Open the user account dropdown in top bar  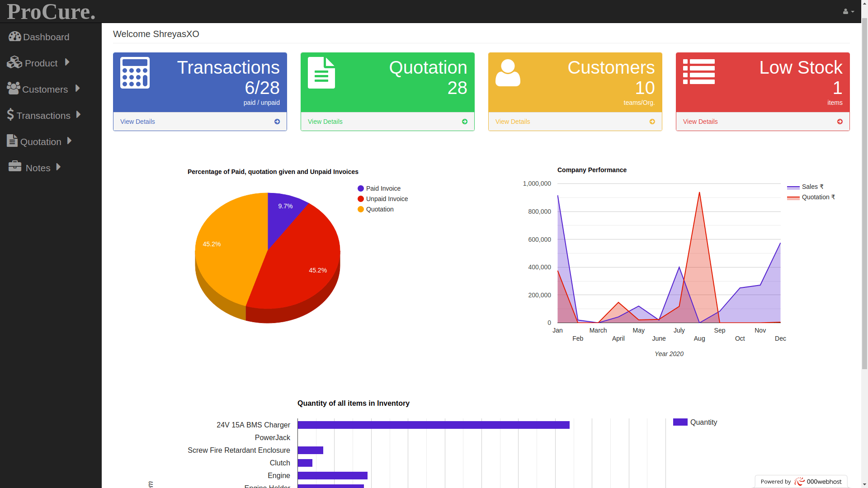848,11
